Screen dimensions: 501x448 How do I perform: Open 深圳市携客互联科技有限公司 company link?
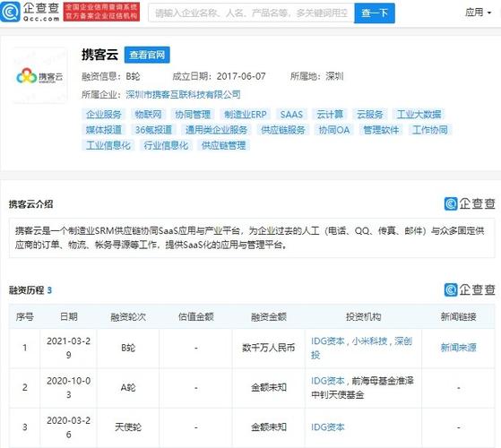pos(183,94)
